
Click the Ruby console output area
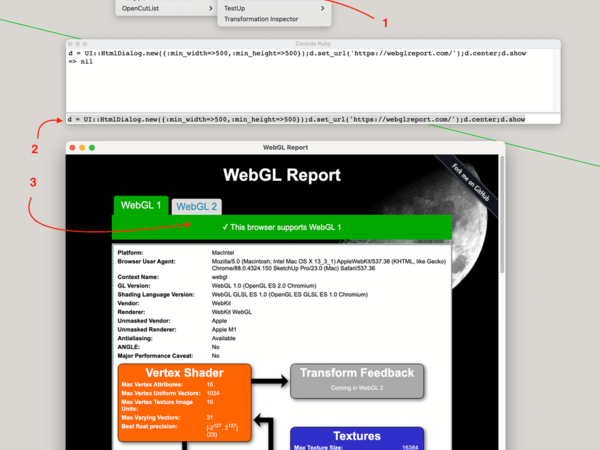pos(300,85)
